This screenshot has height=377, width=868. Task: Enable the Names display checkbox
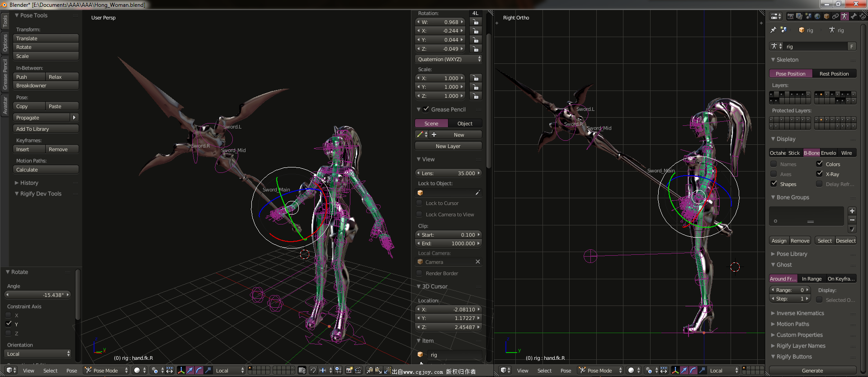(x=774, y=164)
